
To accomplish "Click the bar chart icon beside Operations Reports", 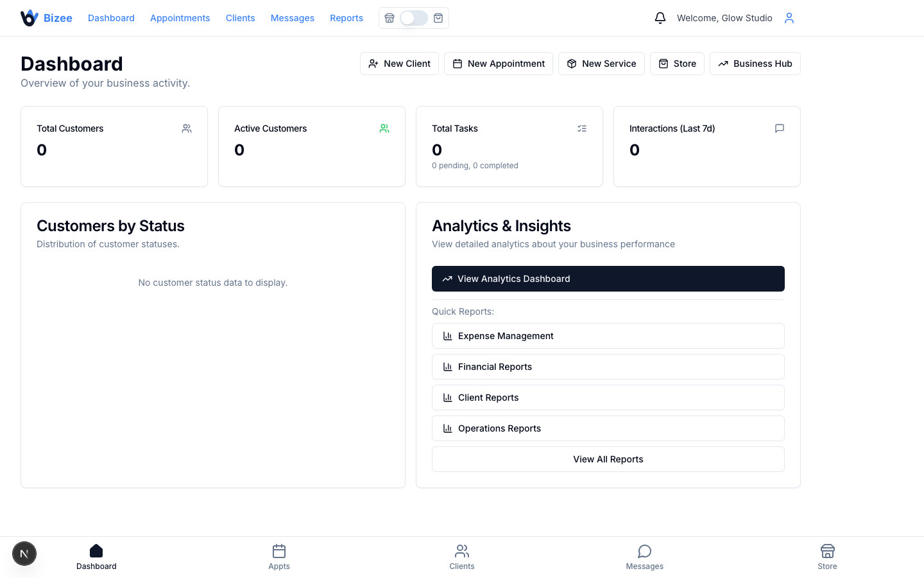I will pyautogui.click(x=448, y=428).
